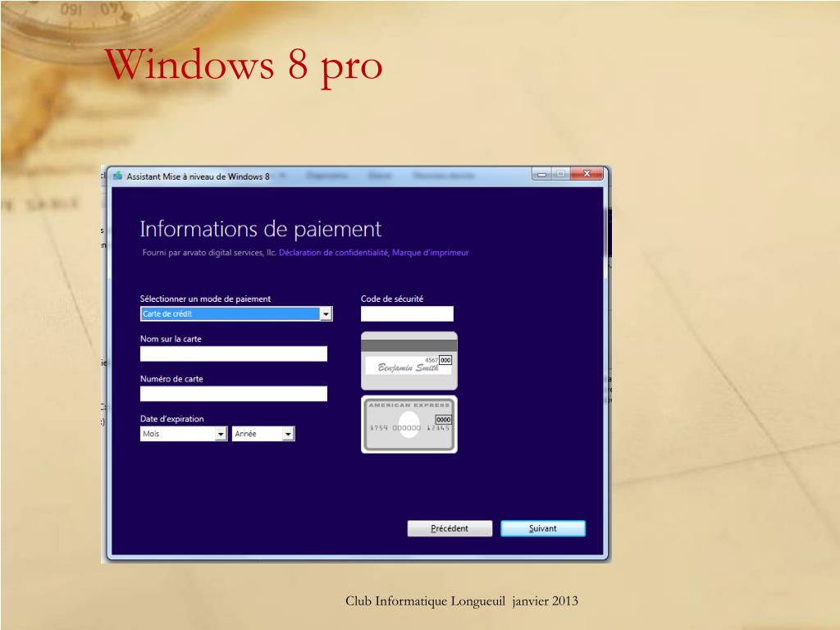Click the American Express card image
The image size is (840, 630).
coord(409,424)
